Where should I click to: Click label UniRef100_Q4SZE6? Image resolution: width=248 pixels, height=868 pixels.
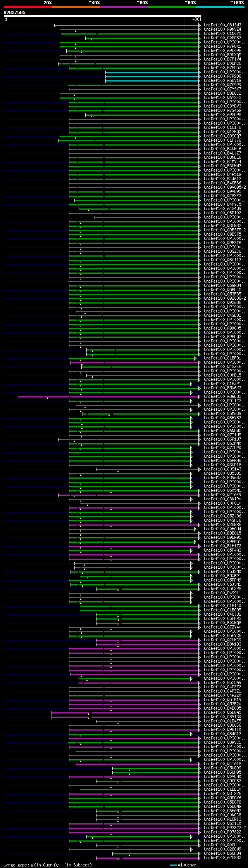click(x=222, y=367)
